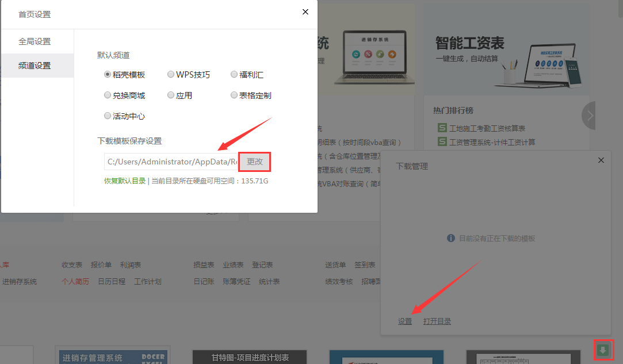
Task: Click the download path input field
Action: (171, 162)
